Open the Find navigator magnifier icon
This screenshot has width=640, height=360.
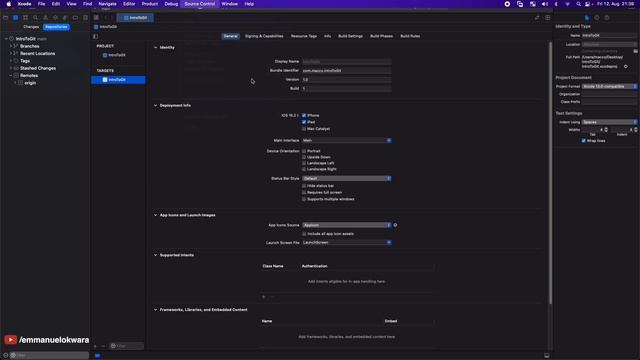[36, 18]
